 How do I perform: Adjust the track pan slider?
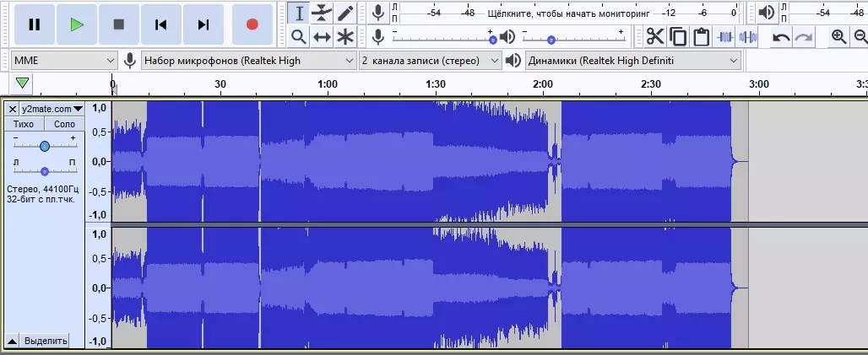coord(45,171)
